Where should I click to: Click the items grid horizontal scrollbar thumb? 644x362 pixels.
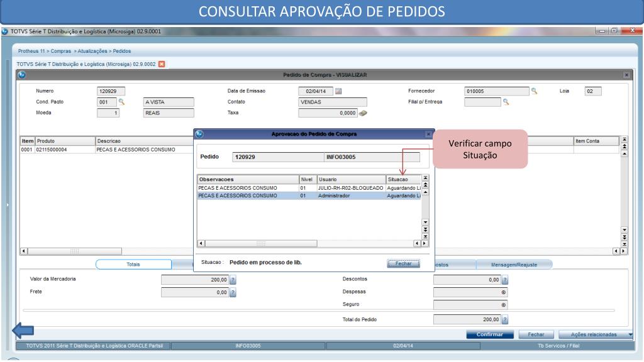point(75,251)
